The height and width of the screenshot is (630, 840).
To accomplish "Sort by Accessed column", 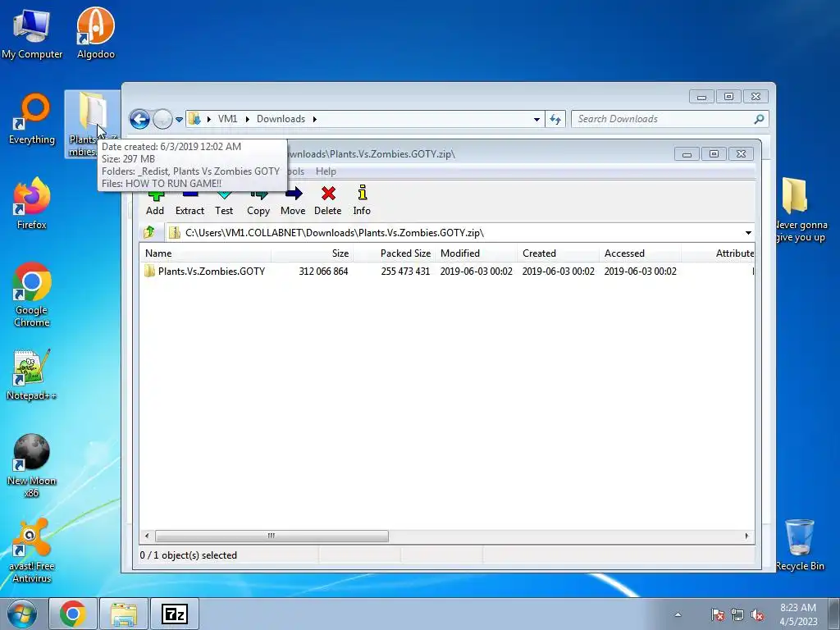I will pyautogui.click(x=640, y=253).
